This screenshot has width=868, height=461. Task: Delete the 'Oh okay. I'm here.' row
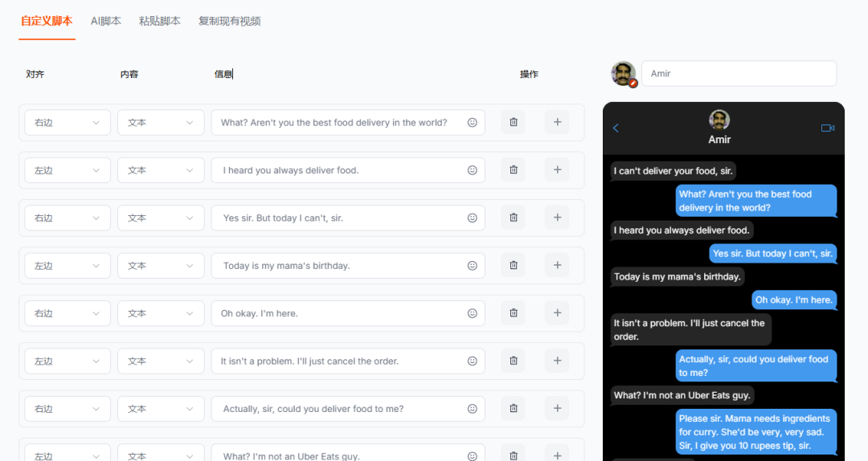(x=513, y=312)
